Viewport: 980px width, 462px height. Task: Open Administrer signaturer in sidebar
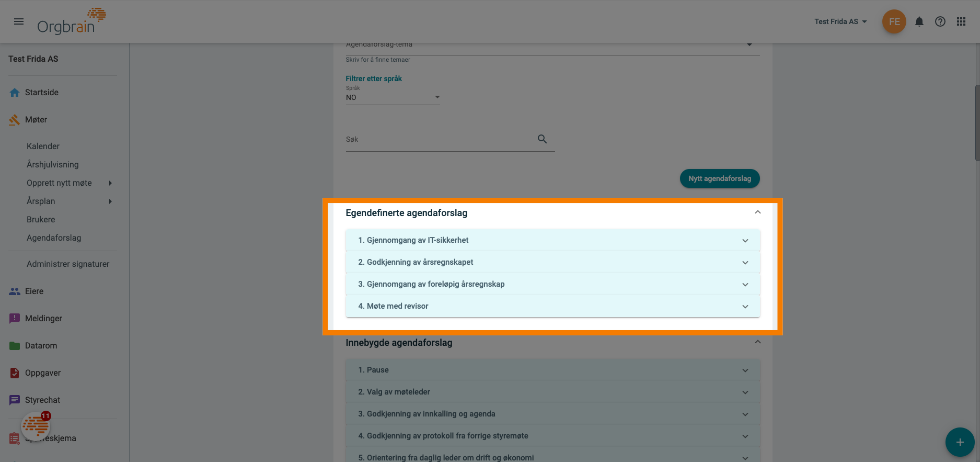pyautogui.click(x=68, y=264)
